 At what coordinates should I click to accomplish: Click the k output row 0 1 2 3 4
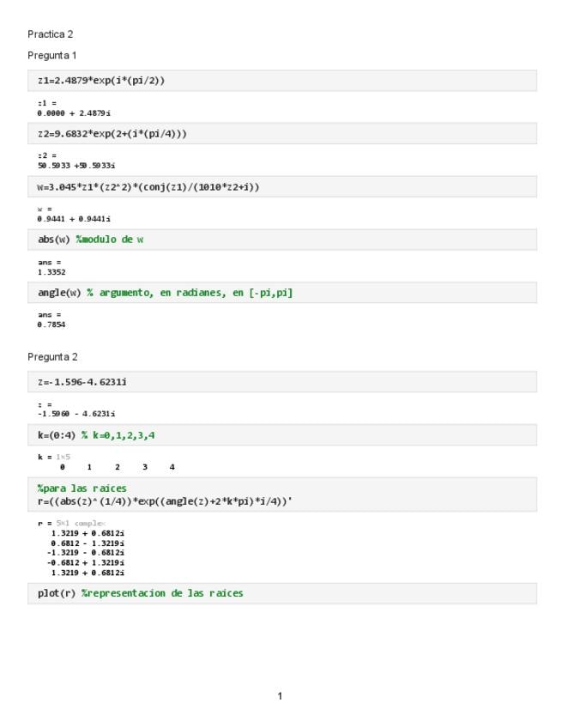click(117, 468)
